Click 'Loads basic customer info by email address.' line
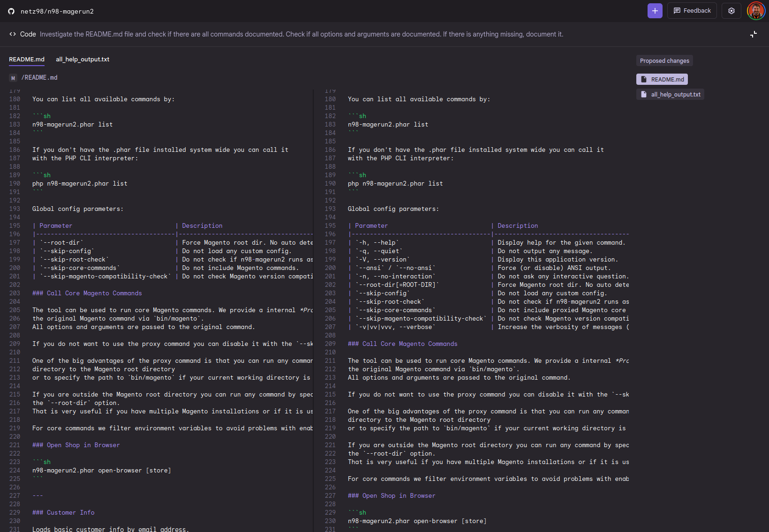This screenshot has height=532, width=769. click(111, 529)
